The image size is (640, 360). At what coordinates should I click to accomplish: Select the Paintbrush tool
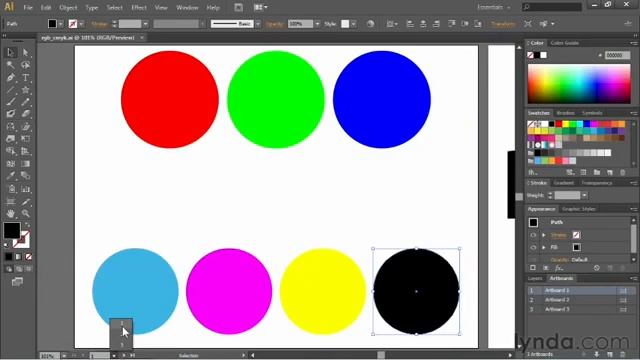coord(10,102)
